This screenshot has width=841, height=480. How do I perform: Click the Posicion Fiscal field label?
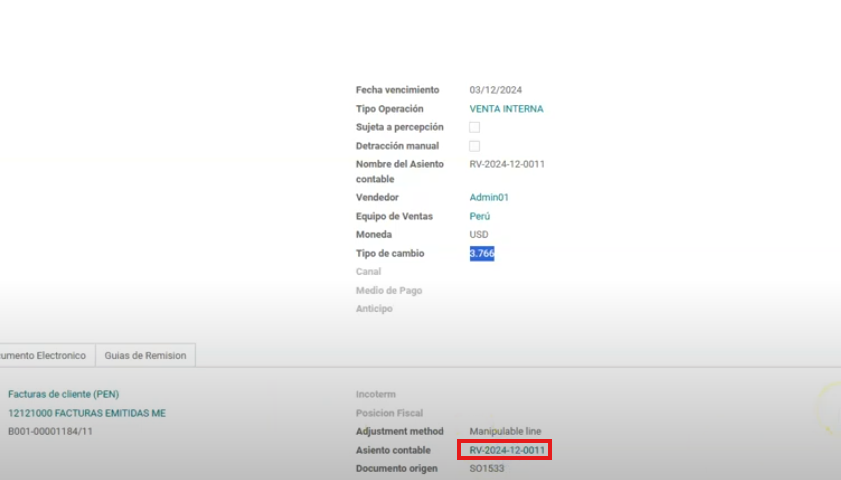[x=389, y=413]
